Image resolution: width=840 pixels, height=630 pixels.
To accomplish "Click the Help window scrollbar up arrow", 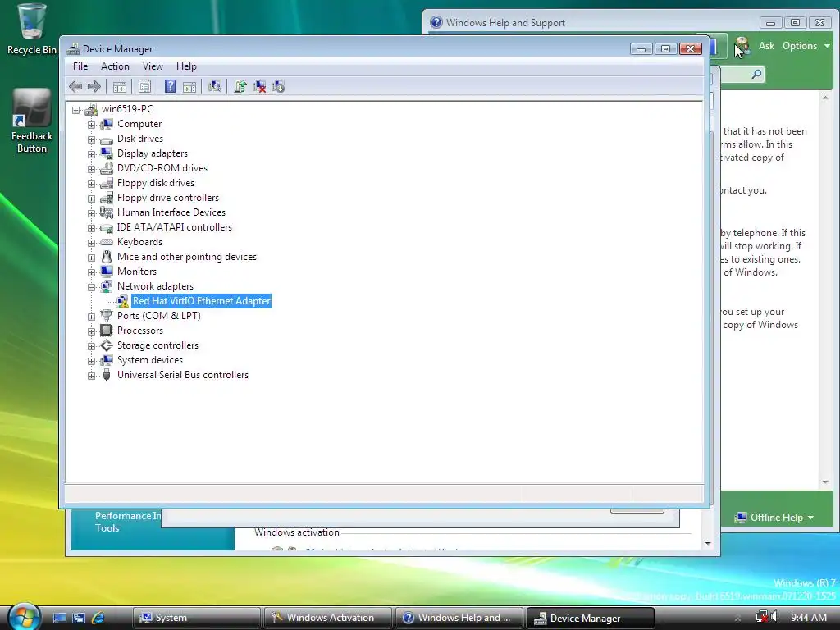I will point(825,98).
